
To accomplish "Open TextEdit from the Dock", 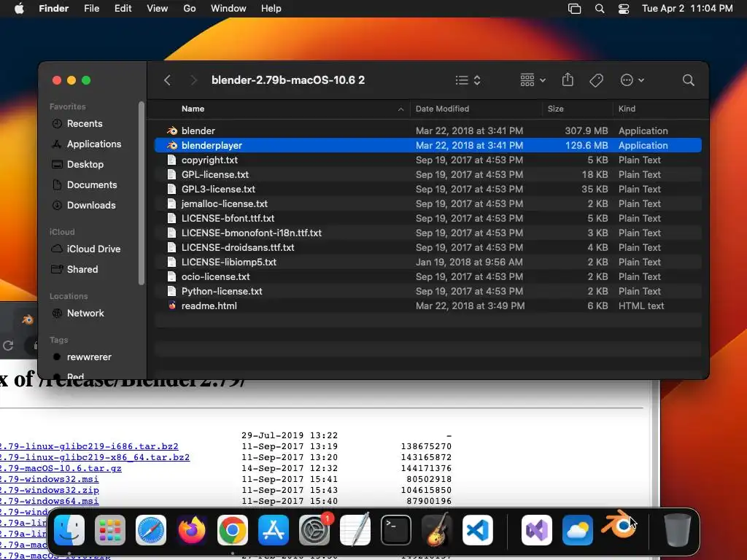I will click(x=355, y=530).
